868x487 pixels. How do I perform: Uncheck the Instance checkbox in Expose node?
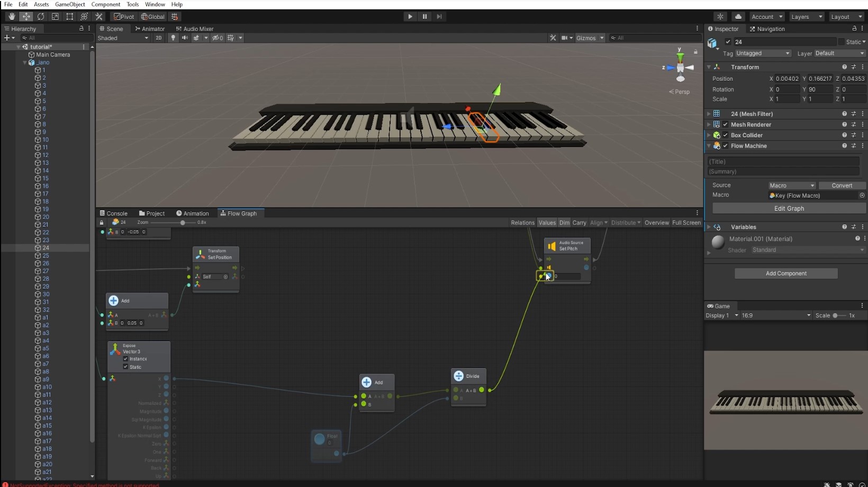click(125, 359)
